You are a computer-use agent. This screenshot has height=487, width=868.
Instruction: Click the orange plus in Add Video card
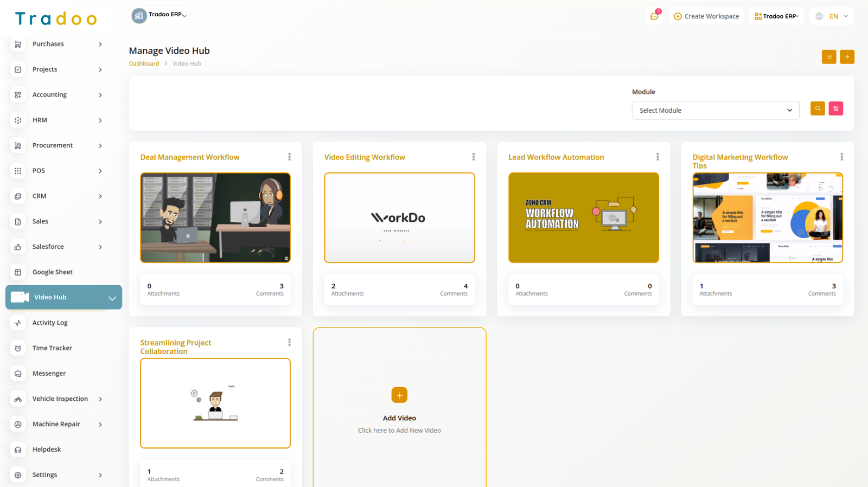coord(399,395)
